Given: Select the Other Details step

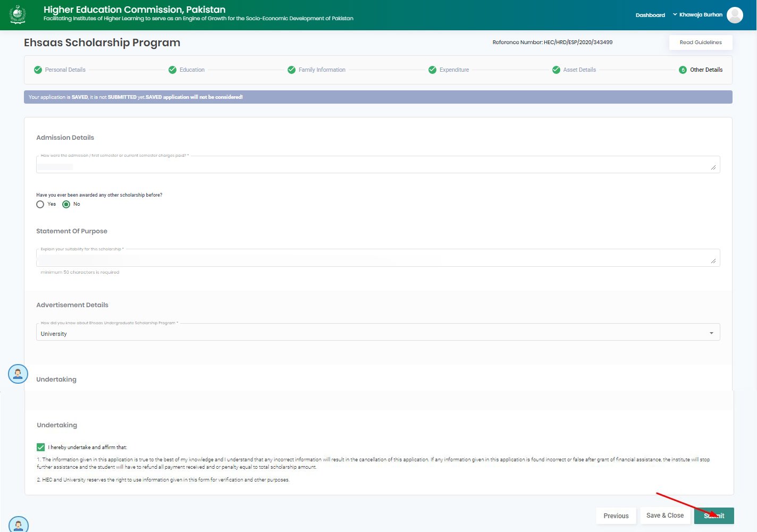Looking at the screenshot, I should pos(701,70).
